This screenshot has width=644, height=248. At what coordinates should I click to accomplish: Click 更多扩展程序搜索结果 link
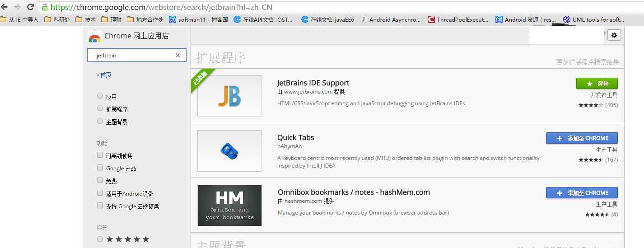[588, 62]
